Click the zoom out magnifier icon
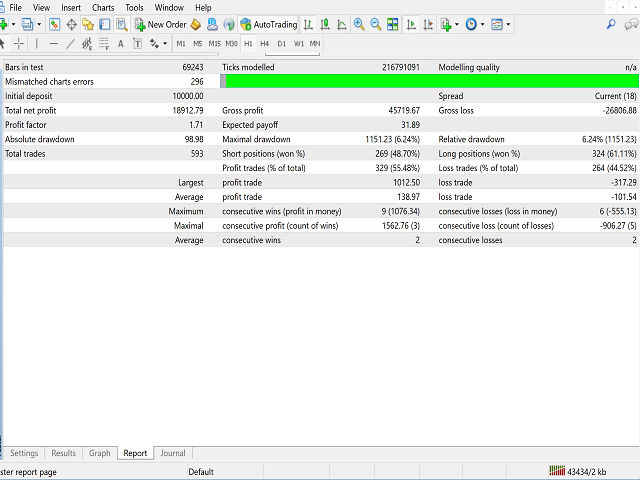This screenshot has width=640, height=480. tap(376, 24)
